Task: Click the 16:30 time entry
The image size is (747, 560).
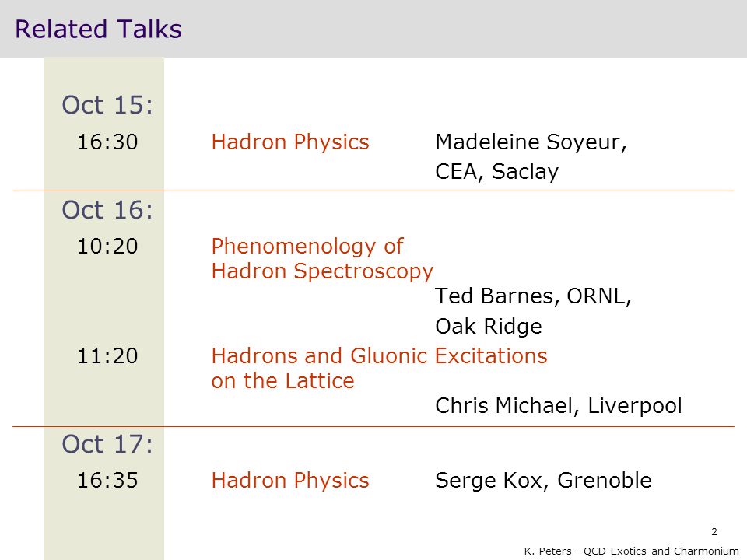Action: [107, 142]
